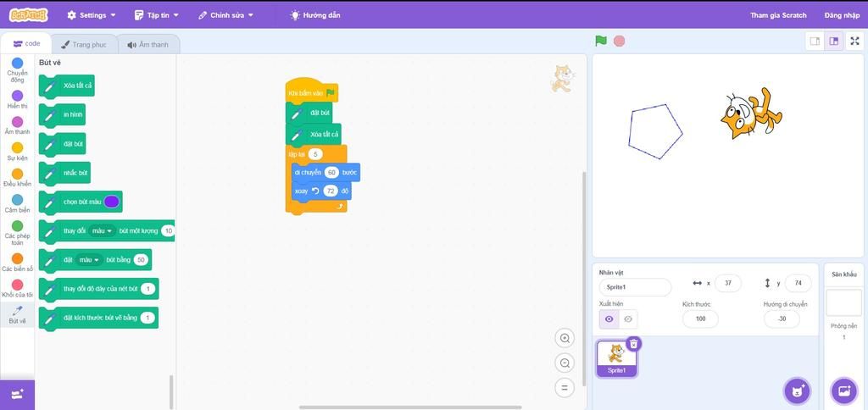Open the Tập tin file menu
Image resolution: width=868 pixels, height=410 pixels.
pos(157,15)
